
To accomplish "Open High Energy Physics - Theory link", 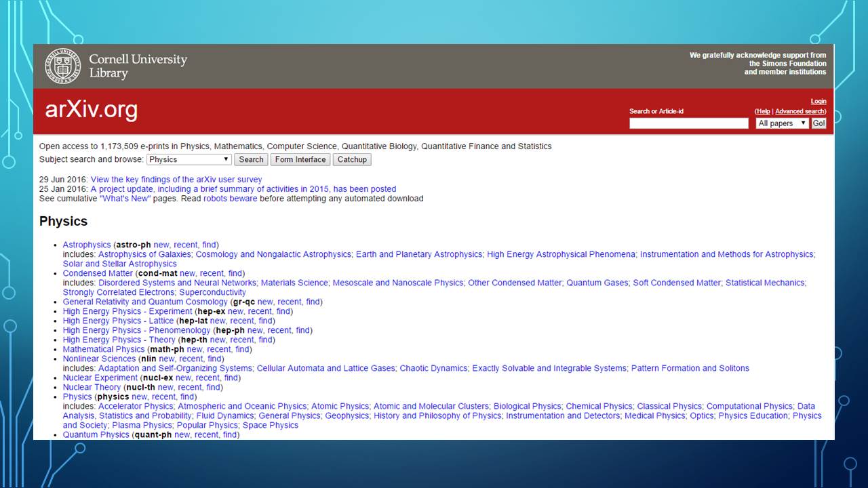I will 119,340.
